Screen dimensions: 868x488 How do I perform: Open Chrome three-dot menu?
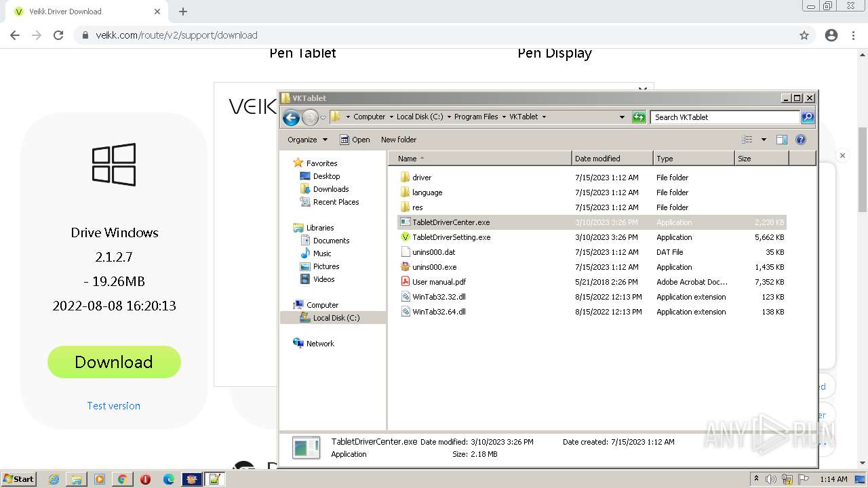click(x=854, y=35)
